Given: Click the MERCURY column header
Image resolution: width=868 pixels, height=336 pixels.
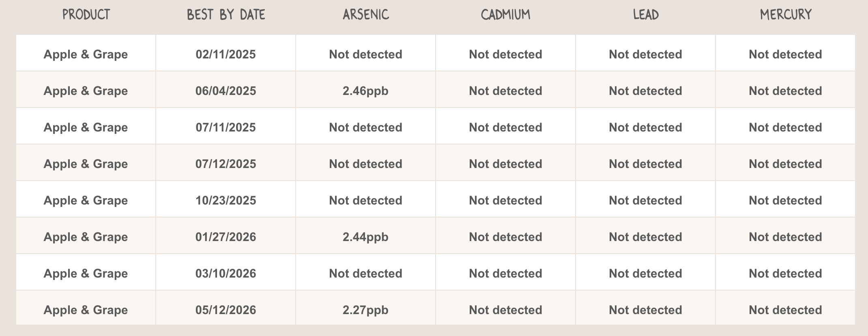Looking at the screenshot, I should coord(786,15).
